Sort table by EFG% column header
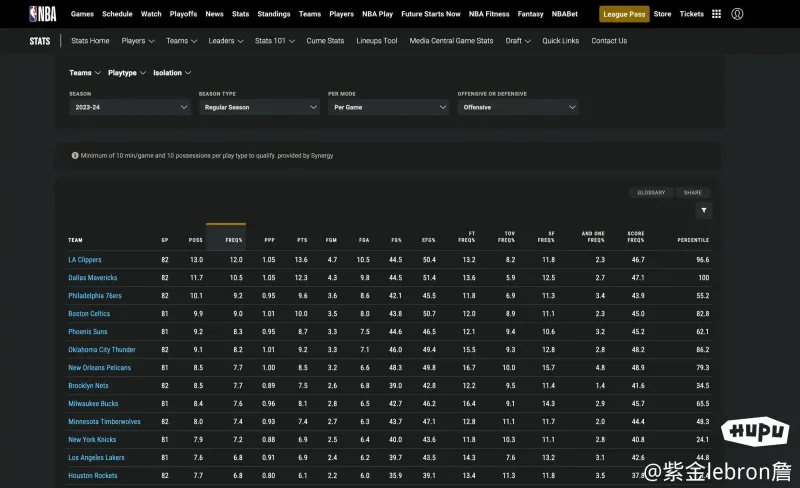The width and height of the screenshot is (800, 488). point(429,240)
